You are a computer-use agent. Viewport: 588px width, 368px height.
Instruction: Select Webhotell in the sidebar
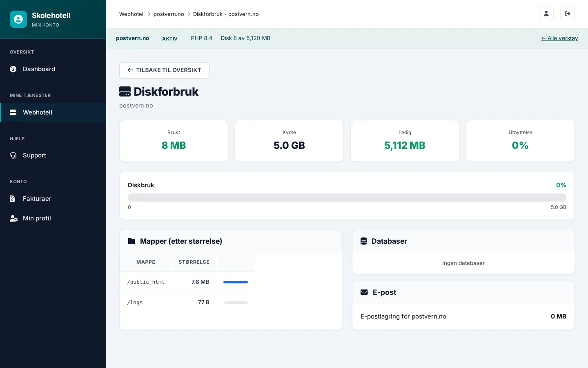pyautogui.click(x=53, y=112)
